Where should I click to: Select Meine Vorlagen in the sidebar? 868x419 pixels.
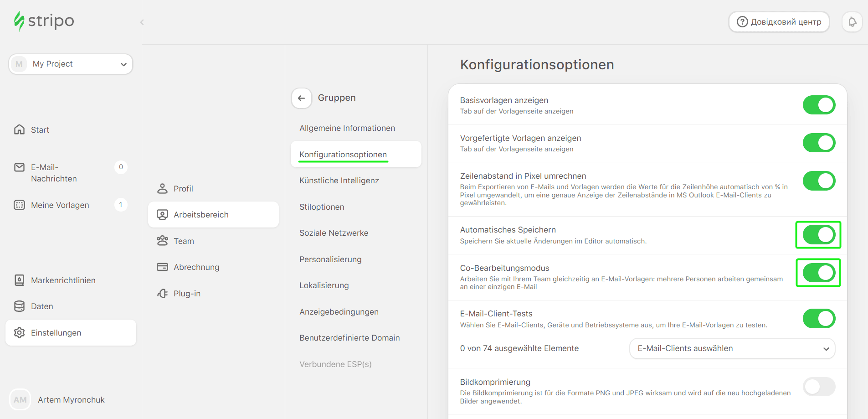point(60,205)
